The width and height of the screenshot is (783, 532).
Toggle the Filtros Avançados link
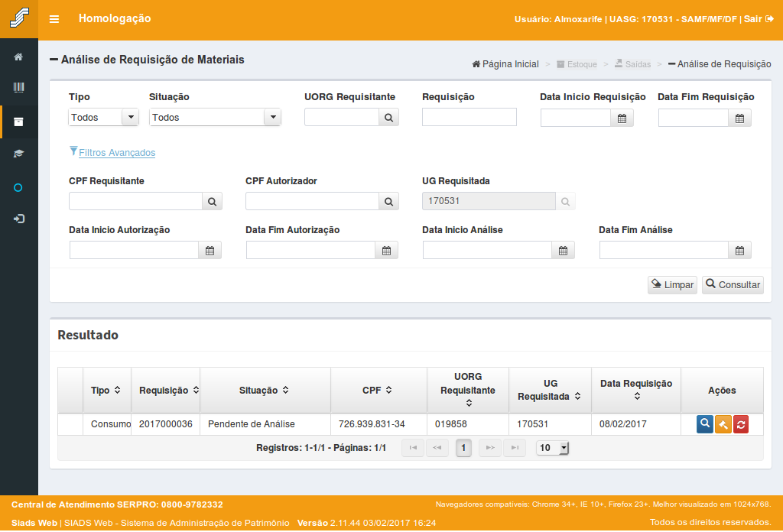117,152
